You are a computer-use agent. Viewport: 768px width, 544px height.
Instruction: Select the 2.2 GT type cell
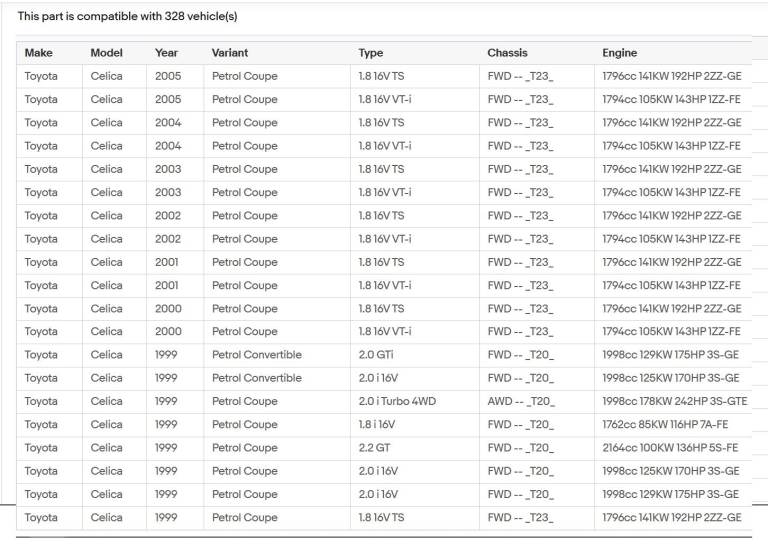click(374, 448)
